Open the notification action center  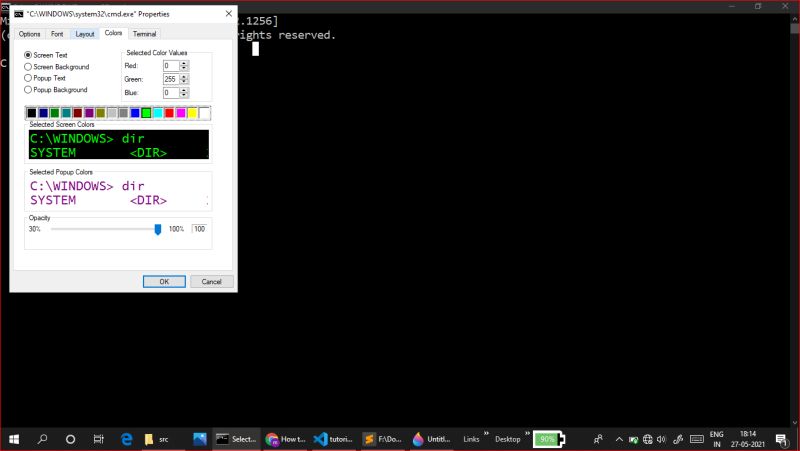(781, 439)
